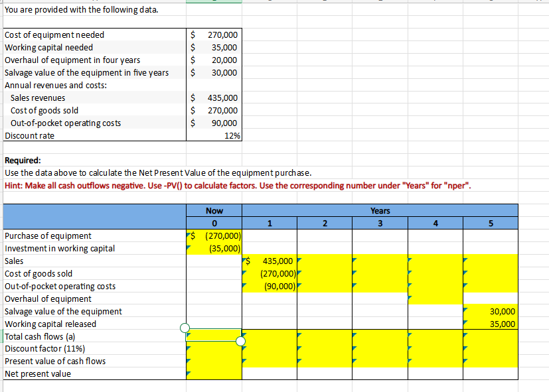The height and width of the screenshot is (392, 549).
Task: Click the Present value cell for year 5
Action: pyautogui.click(x=491, y=361)
